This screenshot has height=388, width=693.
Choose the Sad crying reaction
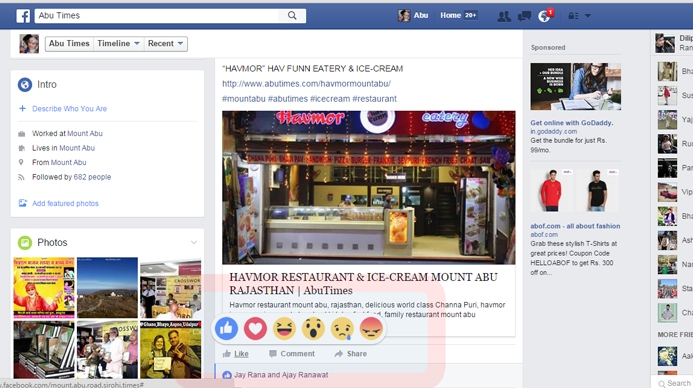[x=342, y=328]
